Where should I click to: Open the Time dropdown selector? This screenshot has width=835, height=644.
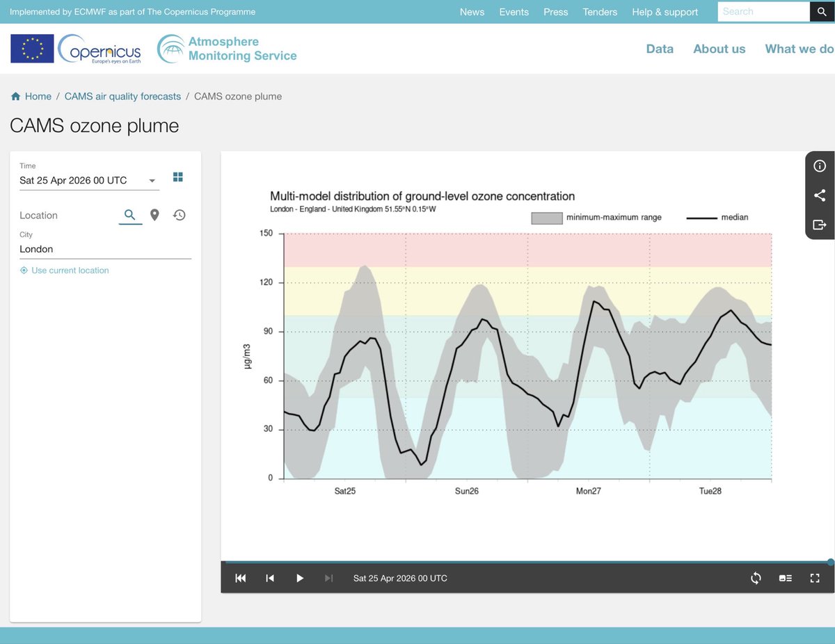click(152, 180)
